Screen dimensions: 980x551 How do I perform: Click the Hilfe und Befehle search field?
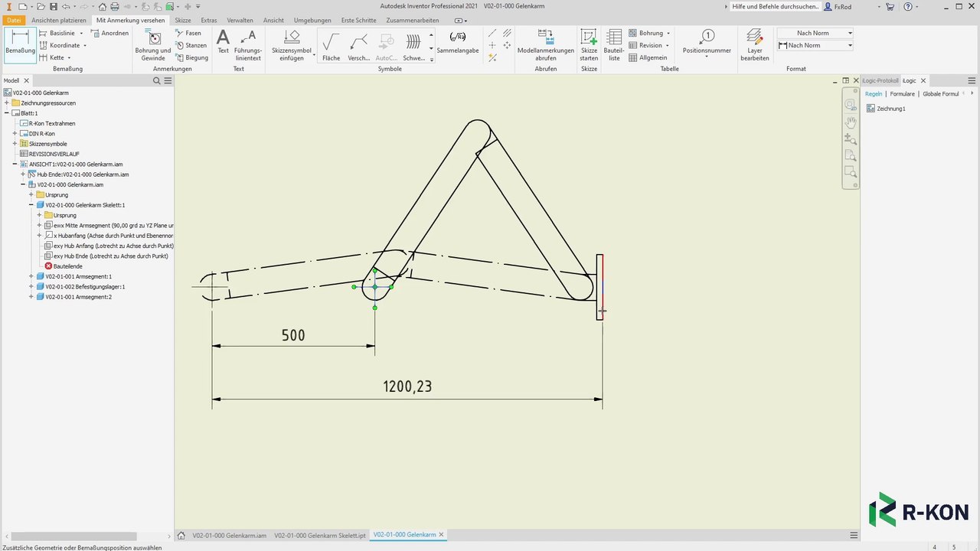[774, 7]
